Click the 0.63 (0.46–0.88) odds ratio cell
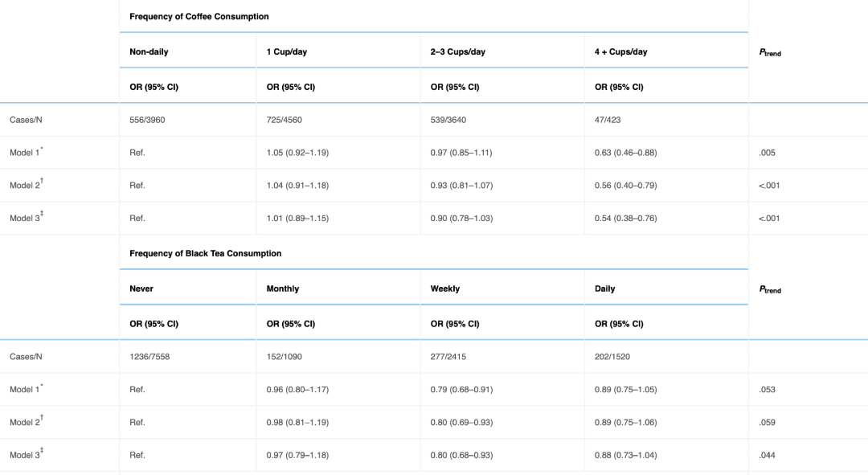The height and width of the screenshot is (475, 868). (x=625, y=153)
